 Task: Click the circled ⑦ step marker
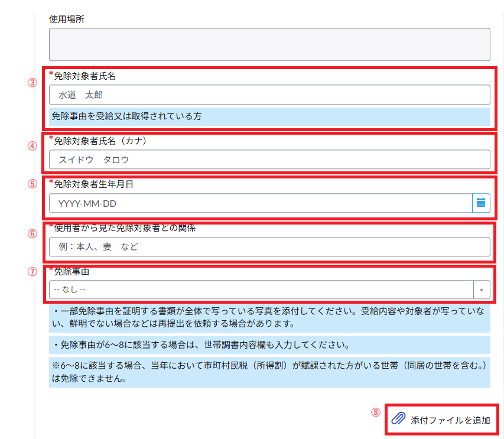pos(33,272)
